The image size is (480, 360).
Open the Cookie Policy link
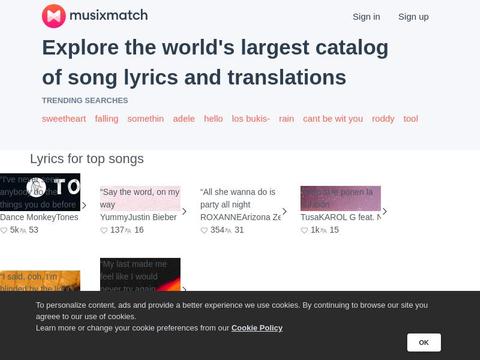pos(257,328)
